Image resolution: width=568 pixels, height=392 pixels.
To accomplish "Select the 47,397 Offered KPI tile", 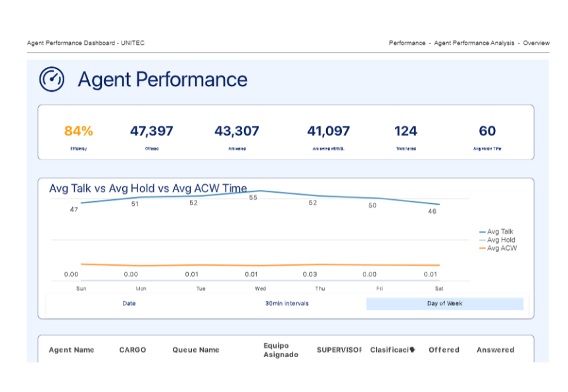I will 151,132.
